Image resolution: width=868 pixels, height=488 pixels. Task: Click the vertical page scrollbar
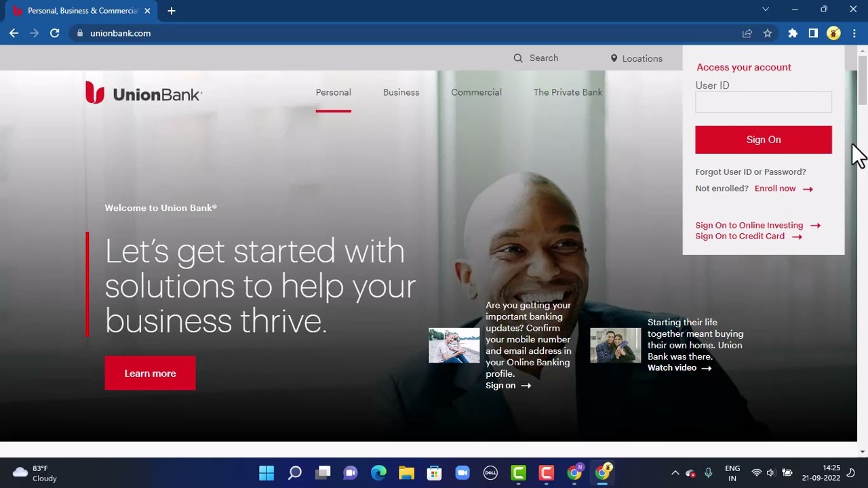tap(863, 81)
